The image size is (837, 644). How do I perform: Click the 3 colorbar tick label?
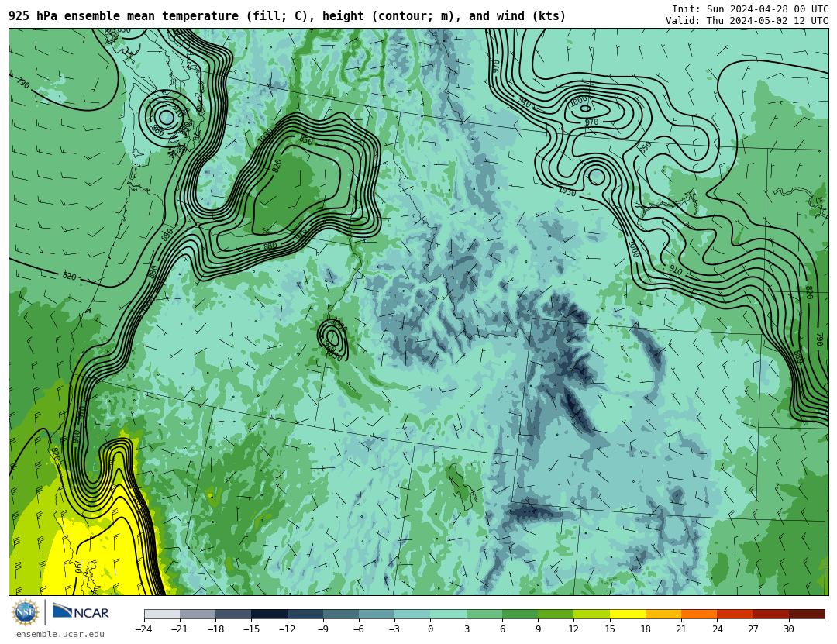pos(467,629)
